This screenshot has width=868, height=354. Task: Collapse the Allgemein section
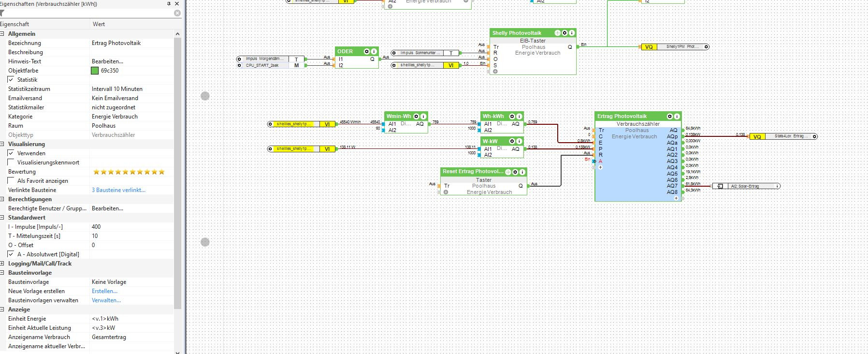(2, 34)
